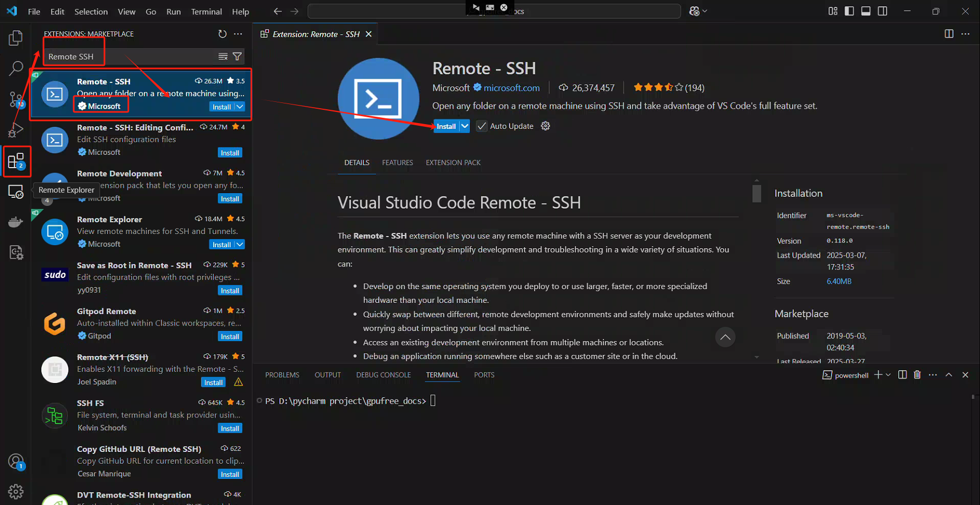Close the terminal panel
The image size is (980, 505).
(x=965, y=375)
